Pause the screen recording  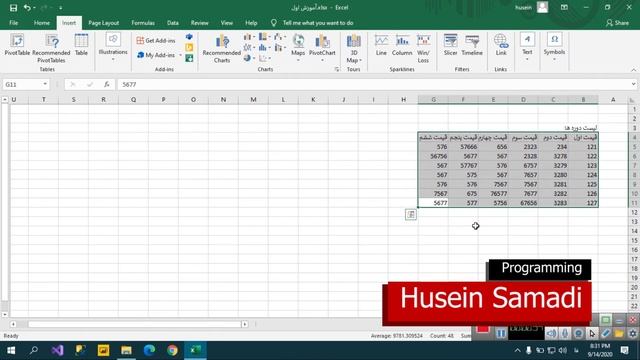click(501, 334)
